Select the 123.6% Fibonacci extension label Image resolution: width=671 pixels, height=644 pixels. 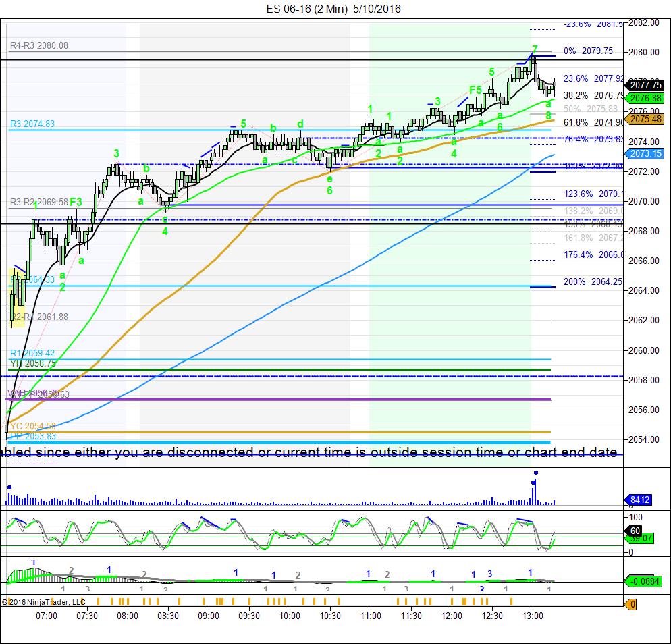[593, 194]
